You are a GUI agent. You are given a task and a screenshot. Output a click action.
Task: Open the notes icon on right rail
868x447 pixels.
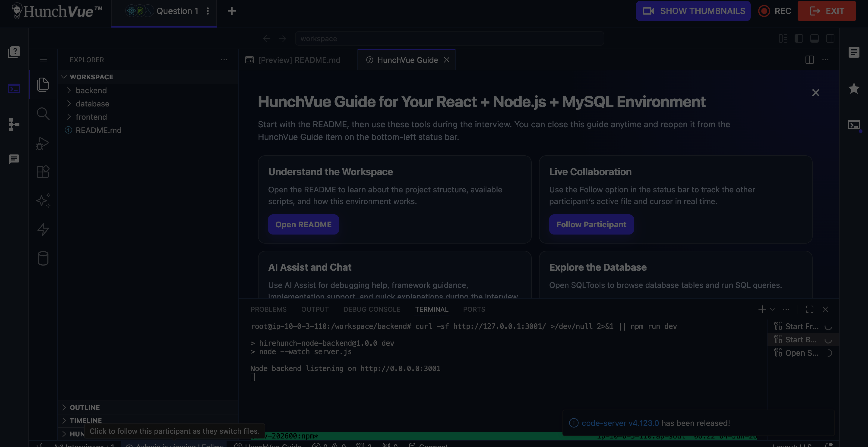854,52
